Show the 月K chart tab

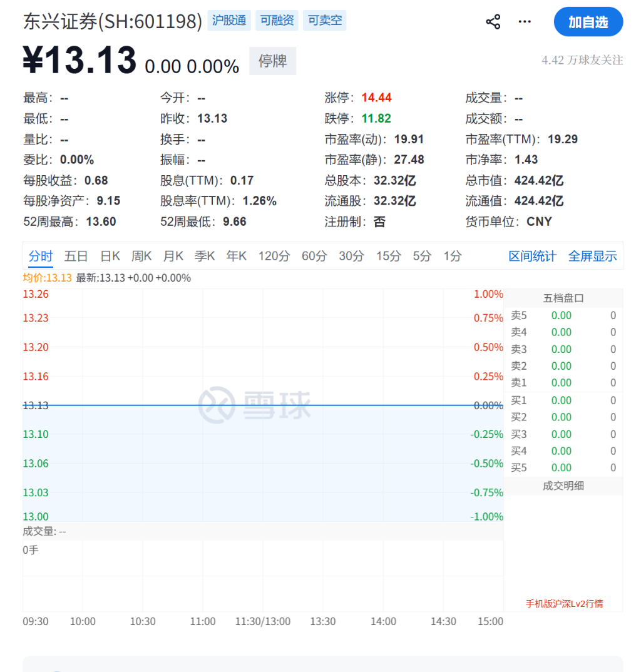click(173, 256)
